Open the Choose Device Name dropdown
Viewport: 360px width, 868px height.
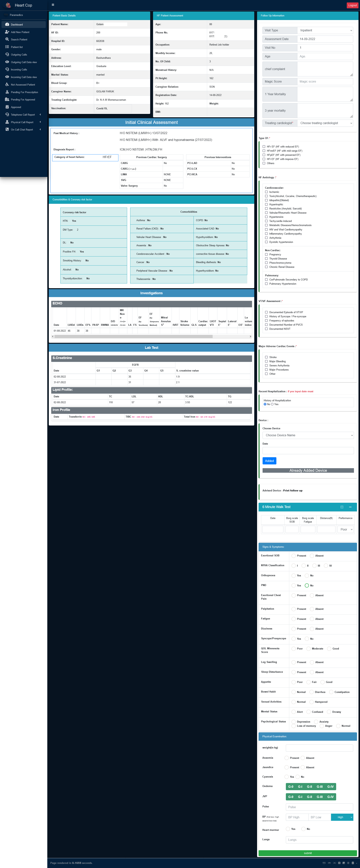tap(308, 435)
